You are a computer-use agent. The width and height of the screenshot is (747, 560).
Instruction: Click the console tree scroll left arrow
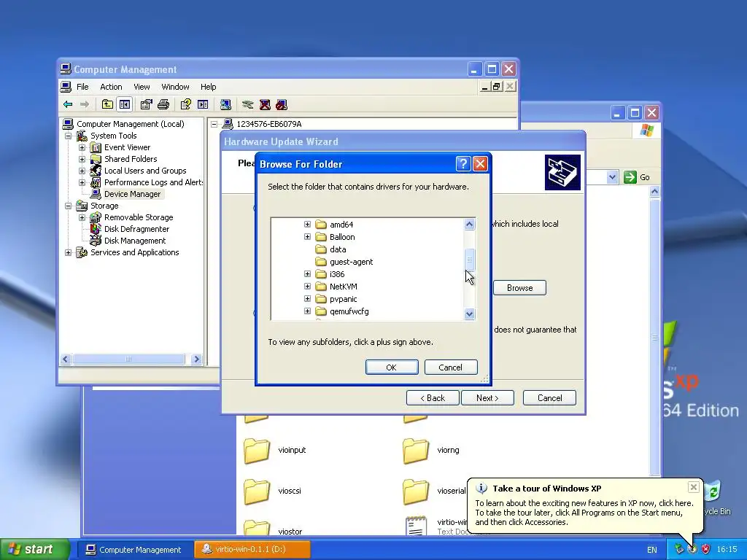tap(66, 359)
